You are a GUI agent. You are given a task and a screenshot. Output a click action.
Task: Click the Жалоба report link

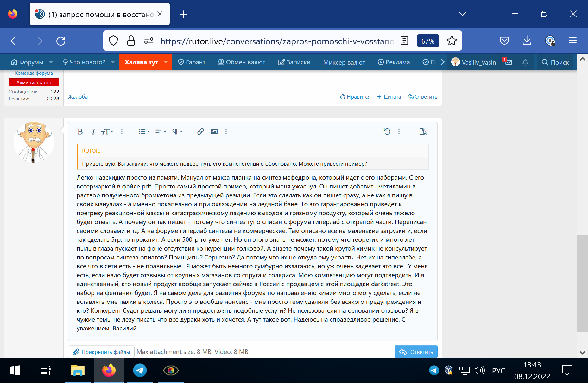(x=78, y=97)
